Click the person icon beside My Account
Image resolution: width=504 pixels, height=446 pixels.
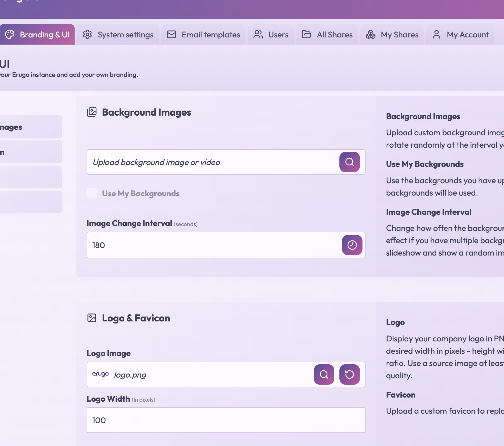tap(437, 34)
